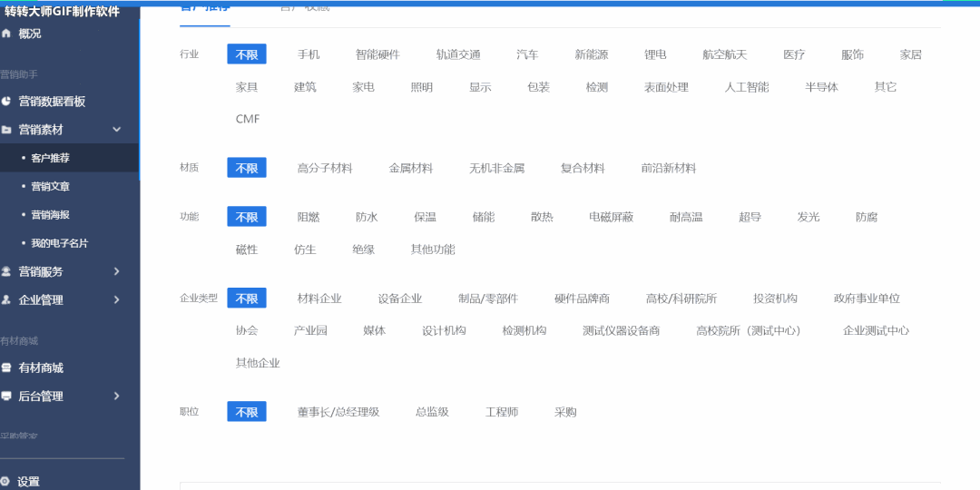Expand the 营销服务 menu arrow
Viewport: 980px width, 490px height.
coord(116,271)
